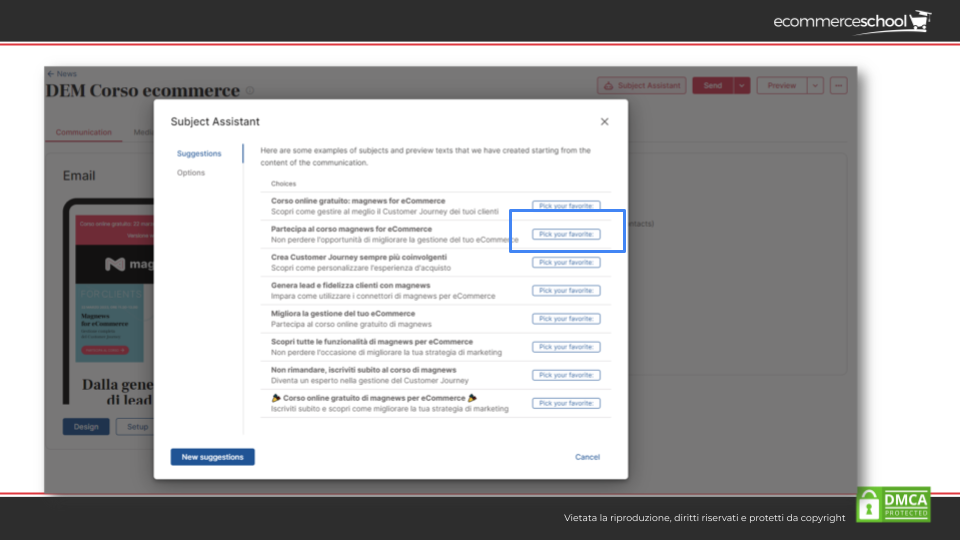The image size is (960, 540).
Task: Pick favorite for 'Genera lead e fidelizza clienti'
Action: click(x=566, y=290)
